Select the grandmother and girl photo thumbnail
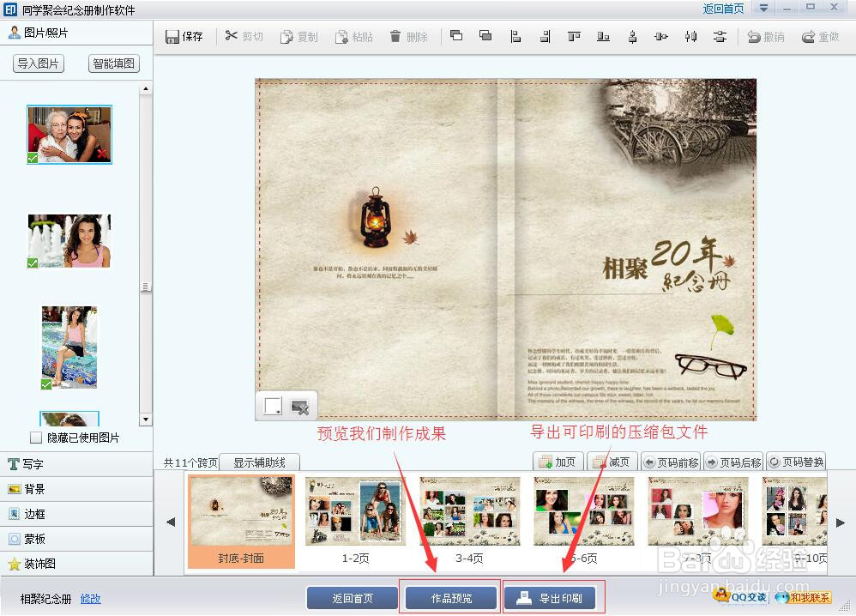 (69, 135)
